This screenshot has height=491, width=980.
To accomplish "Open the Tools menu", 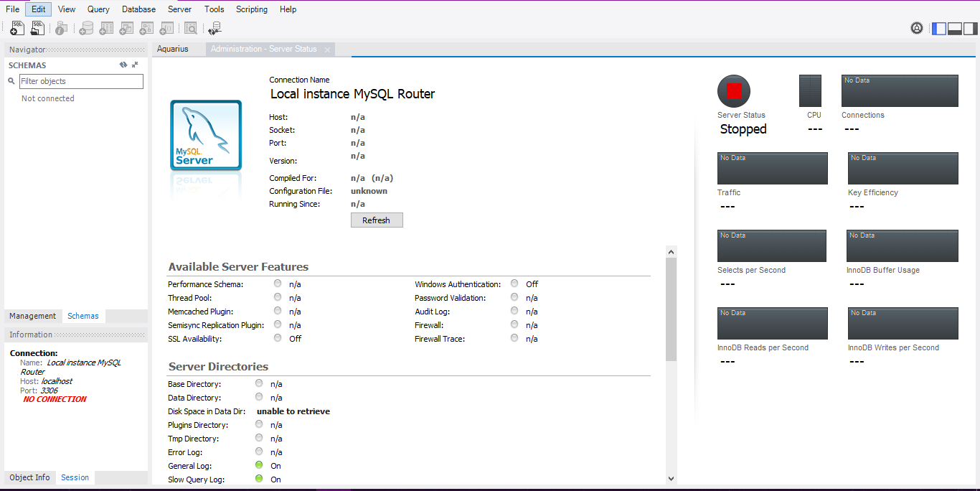I will [x=215, y=9].
